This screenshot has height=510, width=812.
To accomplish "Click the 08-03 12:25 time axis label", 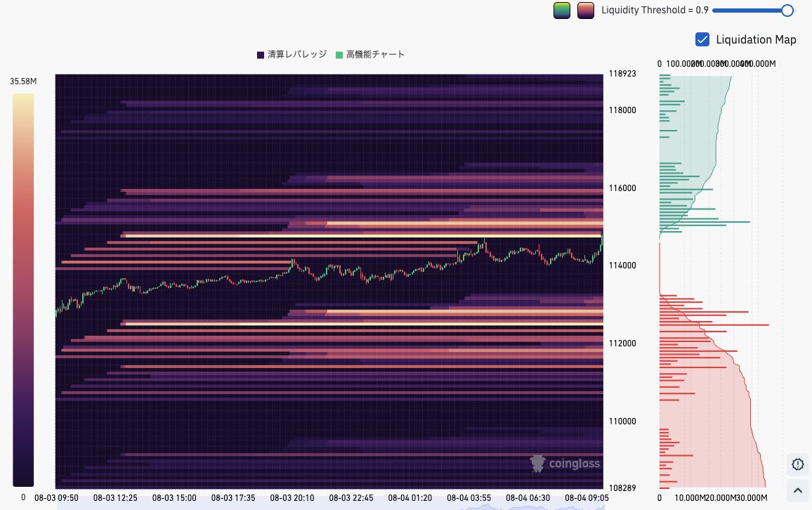I will click(115, 498).
